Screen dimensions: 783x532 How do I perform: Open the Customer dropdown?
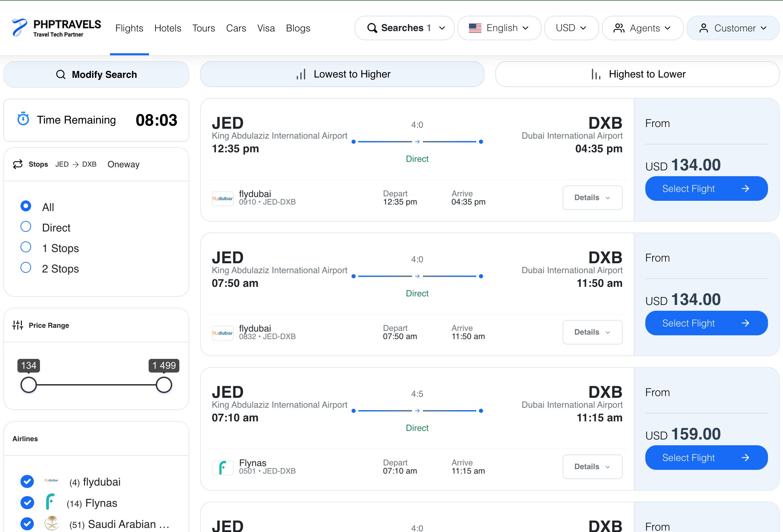point(733,28)
